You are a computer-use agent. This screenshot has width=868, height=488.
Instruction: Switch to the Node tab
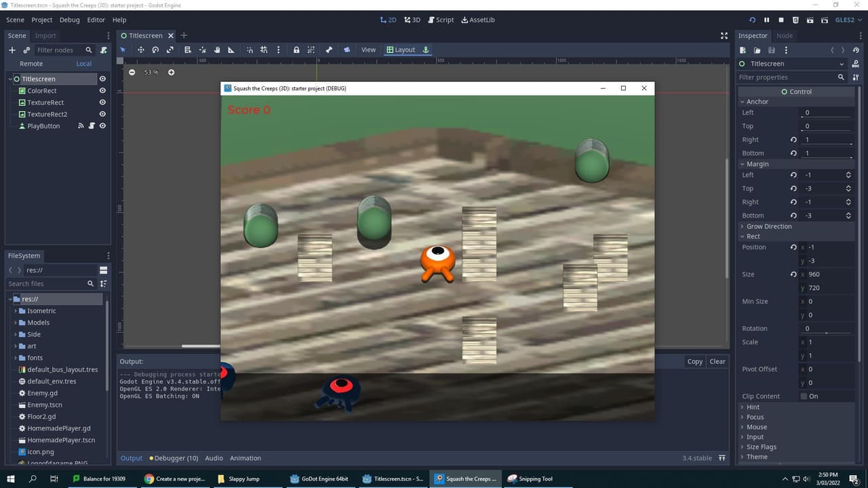tap(785, 35)
